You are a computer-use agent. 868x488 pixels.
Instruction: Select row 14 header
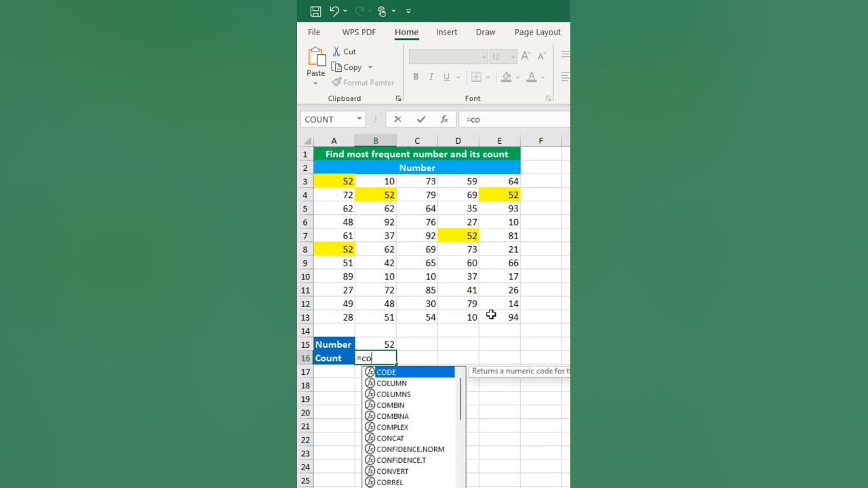[305, 331]
